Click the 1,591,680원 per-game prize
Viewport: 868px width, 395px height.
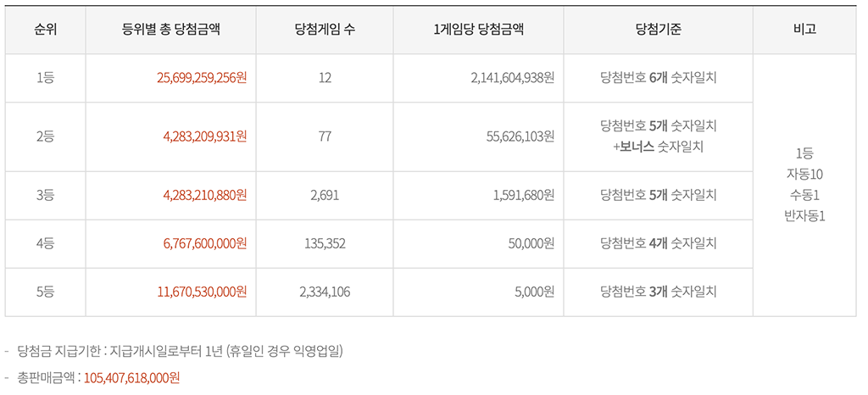523,195
